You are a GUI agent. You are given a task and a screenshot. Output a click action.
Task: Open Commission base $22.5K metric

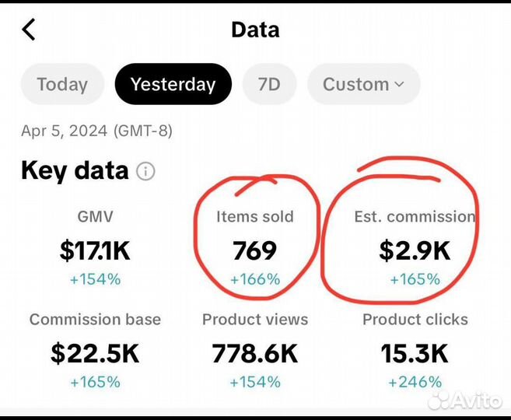tap(96, 353)
